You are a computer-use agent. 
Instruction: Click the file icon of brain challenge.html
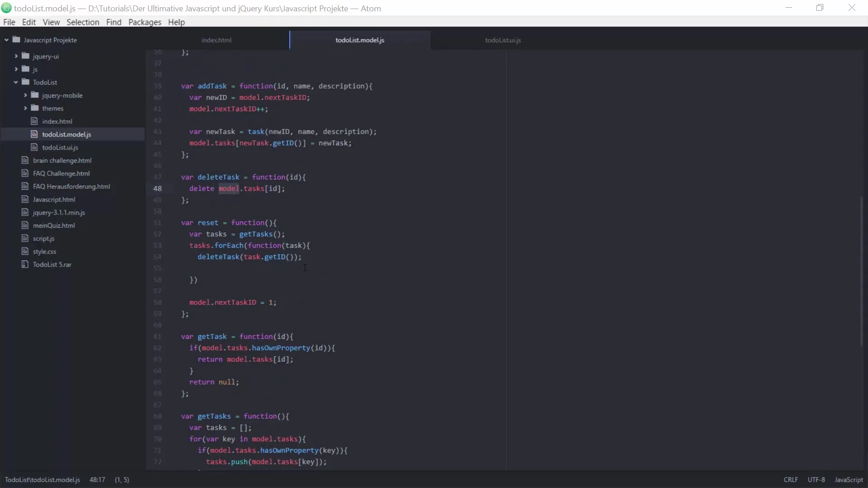tap(25, 160)
